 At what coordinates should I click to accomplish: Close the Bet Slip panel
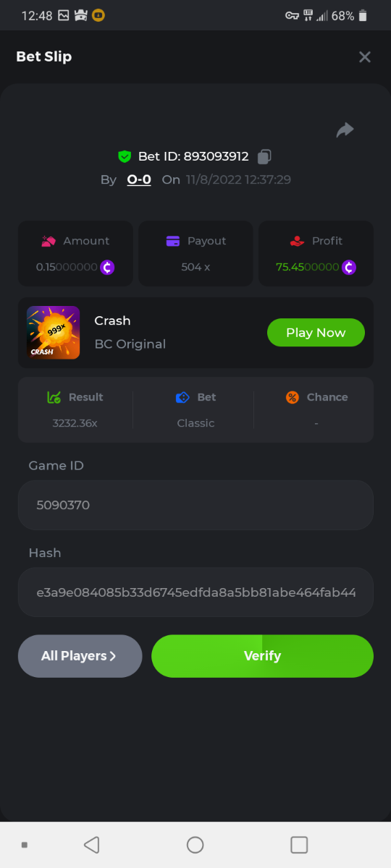(x=365, y=56)
